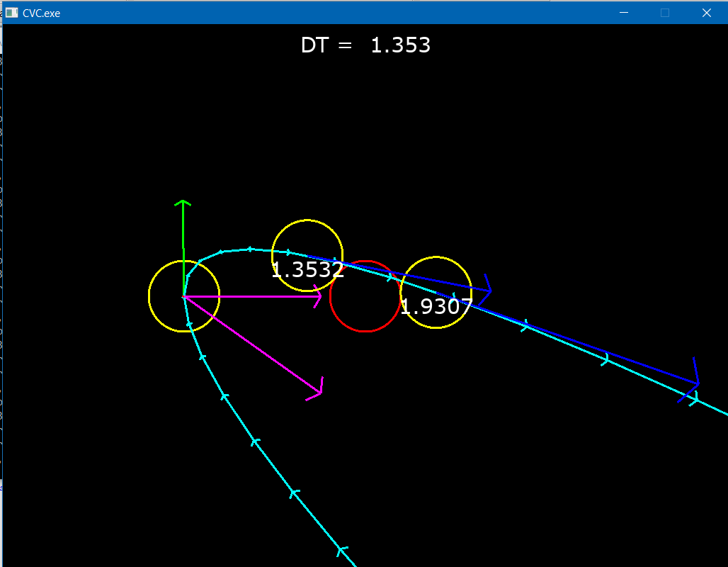Click the leftmost yellow circle's left edge

tap(149, 296)
